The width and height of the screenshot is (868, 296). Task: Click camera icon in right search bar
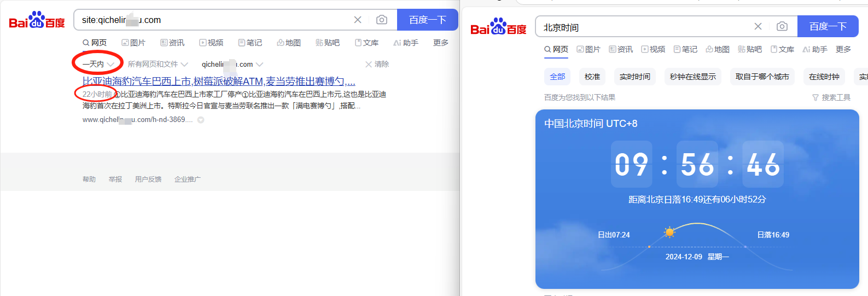(x=782, y=26)
